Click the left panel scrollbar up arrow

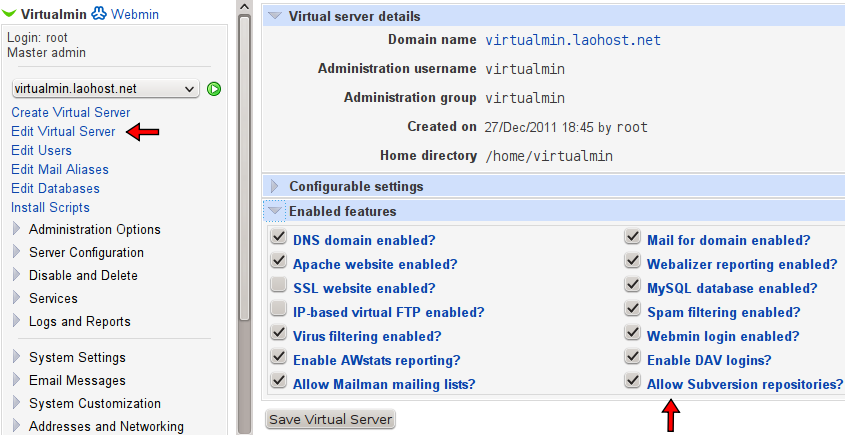[245, 7]
